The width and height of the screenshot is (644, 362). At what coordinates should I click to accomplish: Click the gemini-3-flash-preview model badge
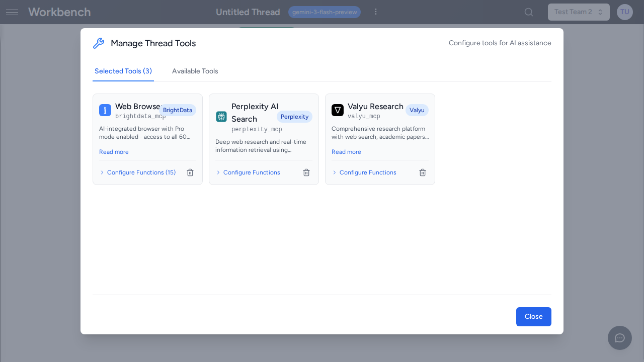[x=324, y=12]
